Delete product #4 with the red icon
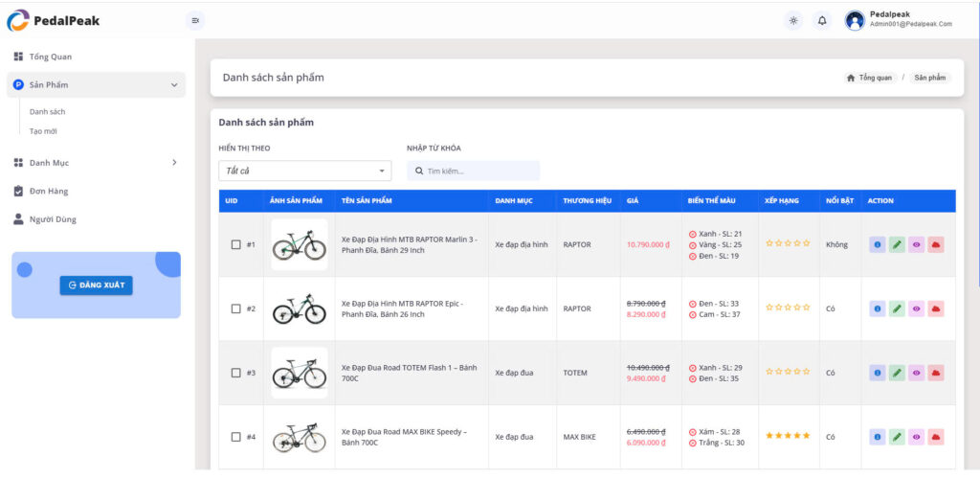The width and height of the screenshot is (980, 479). tap(936, 437)
